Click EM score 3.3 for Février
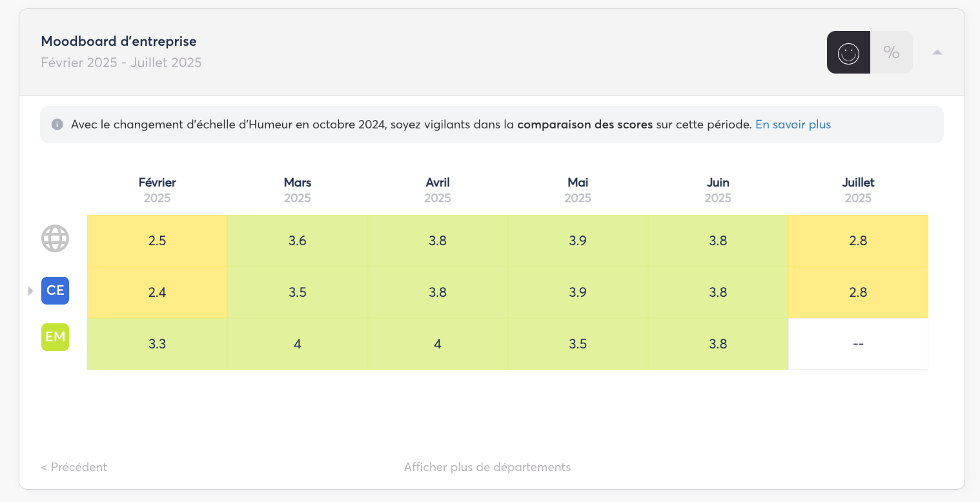This screenshot has width=980, height=502. click(x=157, y=344)
